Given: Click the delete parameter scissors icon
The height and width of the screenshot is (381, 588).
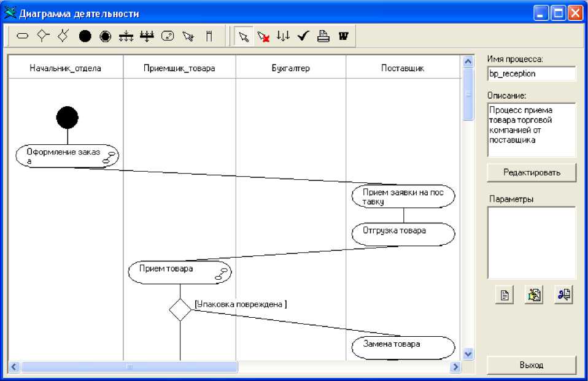Looking at the screenshot, I should click(563, 294).
